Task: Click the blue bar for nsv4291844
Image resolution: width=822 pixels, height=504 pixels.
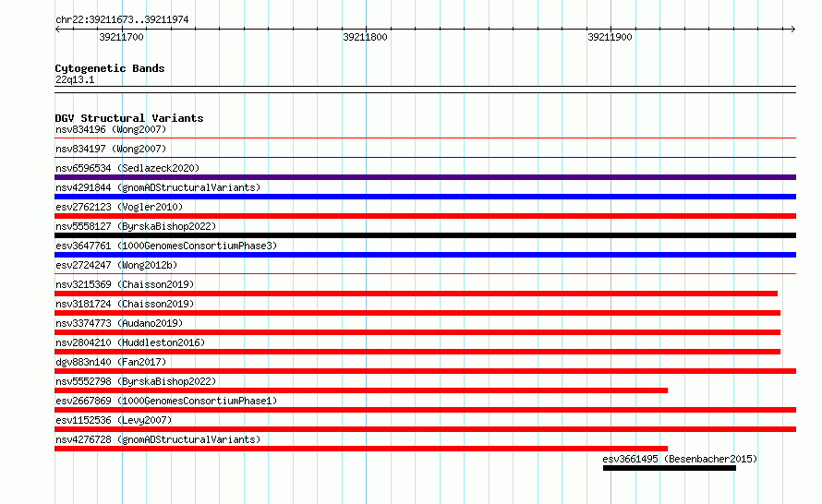Action: point(425,197)
